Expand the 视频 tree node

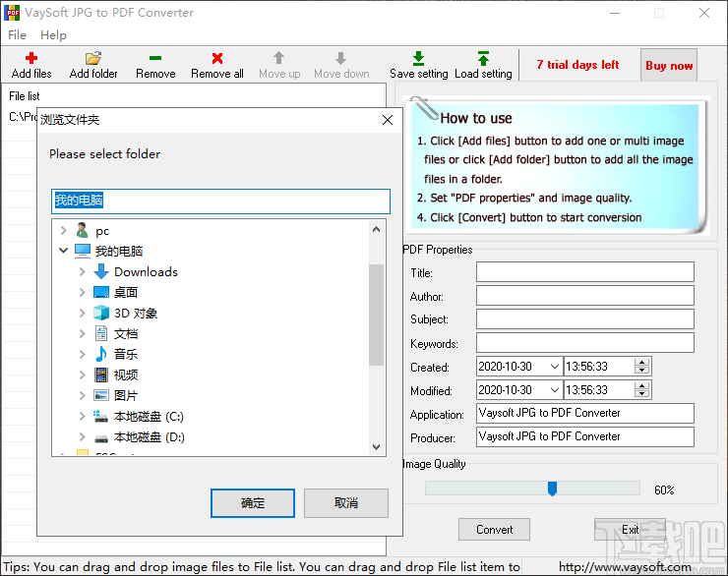click(83, 374)
